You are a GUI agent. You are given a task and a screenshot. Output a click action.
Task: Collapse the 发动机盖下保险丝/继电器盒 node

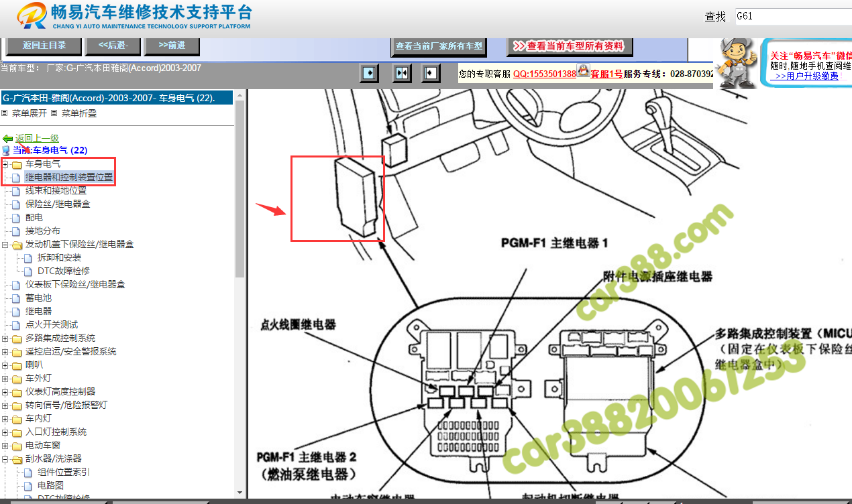click(5, 245)
